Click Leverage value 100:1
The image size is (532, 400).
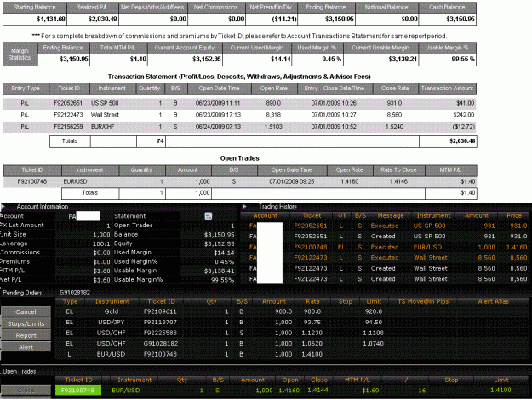pos(101,243)
